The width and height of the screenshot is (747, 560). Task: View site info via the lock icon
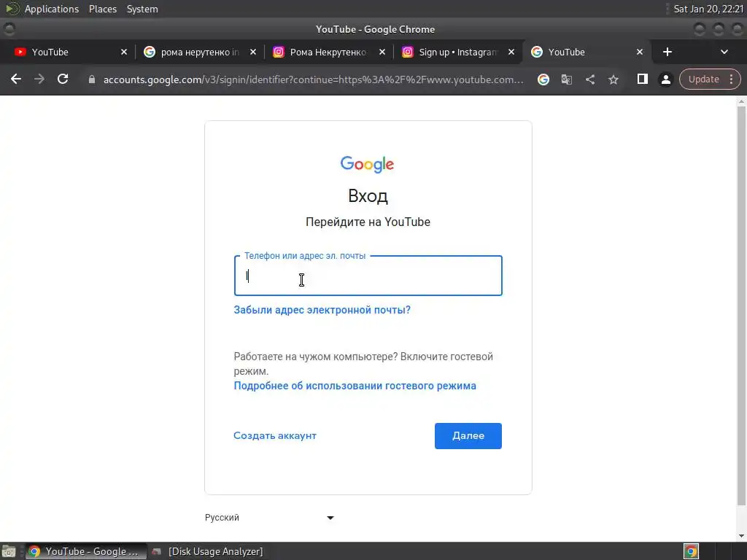pos(91,79)
